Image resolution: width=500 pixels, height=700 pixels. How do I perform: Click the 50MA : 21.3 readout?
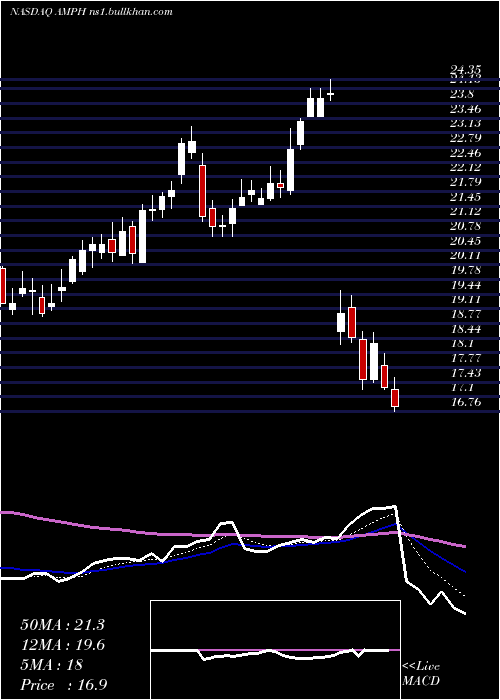(x=62, y=624)
